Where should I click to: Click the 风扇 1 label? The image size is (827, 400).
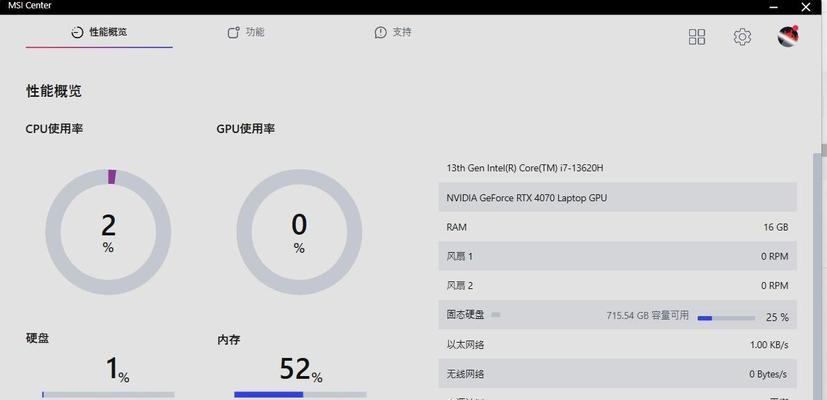coord(460,257)
